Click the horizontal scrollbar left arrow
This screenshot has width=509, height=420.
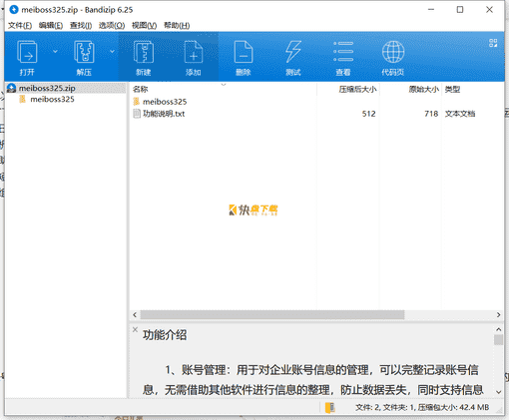[x=135, y=314]
